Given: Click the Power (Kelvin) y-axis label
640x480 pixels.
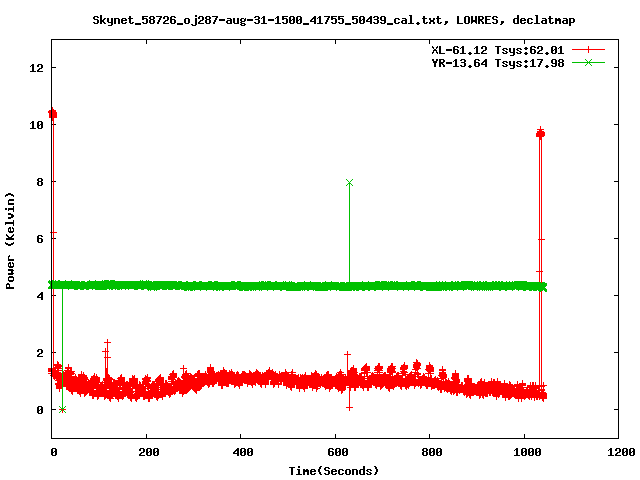Looking at the screenshot, I should 10,241.
